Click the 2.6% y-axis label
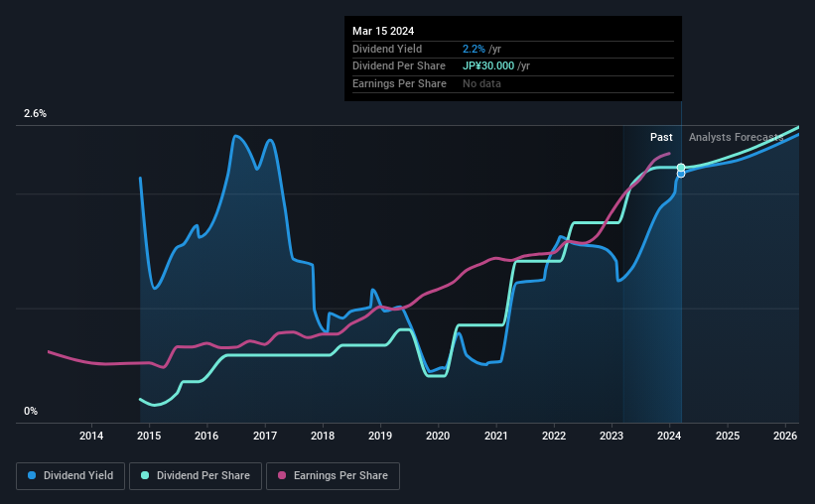This screenshot has width=815, height=504. point(35,113)
